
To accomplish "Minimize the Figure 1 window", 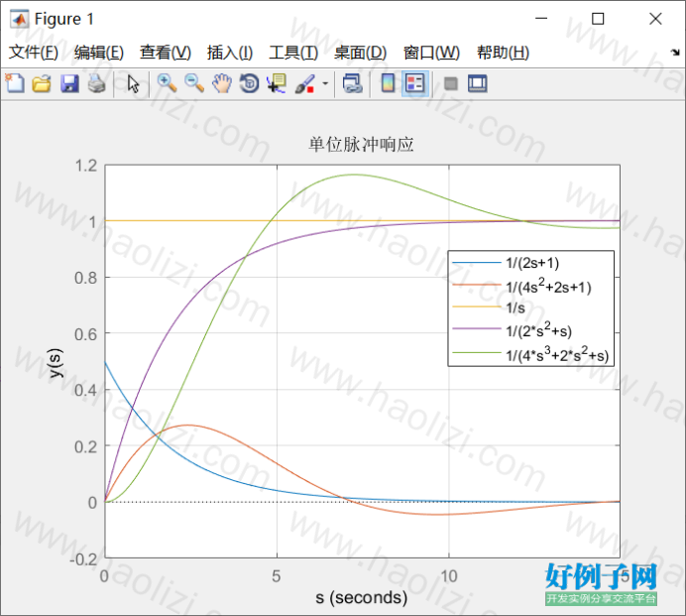I will [x=541, y=19].
